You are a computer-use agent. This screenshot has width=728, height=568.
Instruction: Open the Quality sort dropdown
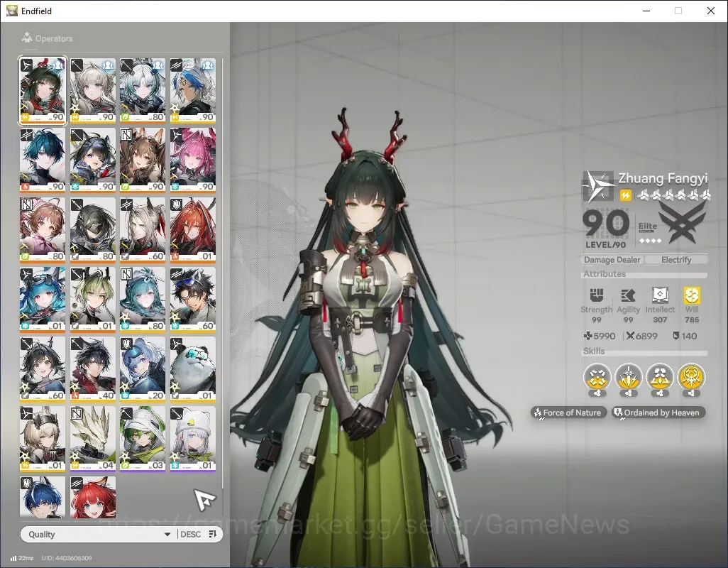point(99,534)
